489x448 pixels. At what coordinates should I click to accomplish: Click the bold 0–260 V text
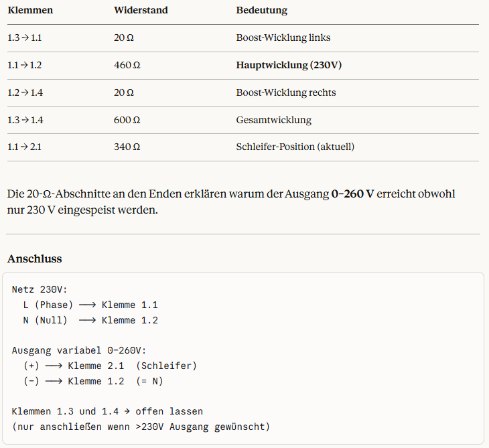pyautogui.click(x=352, y=194)
